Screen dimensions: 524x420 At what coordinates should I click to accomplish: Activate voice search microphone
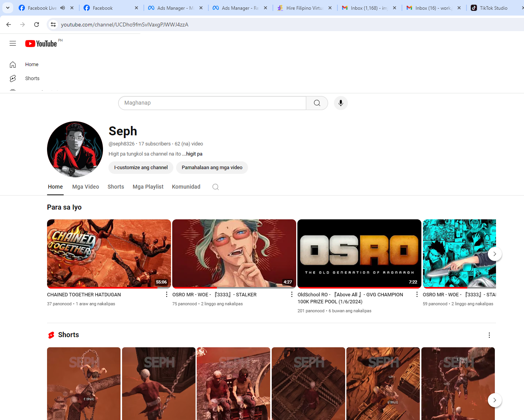coord(341,103)
